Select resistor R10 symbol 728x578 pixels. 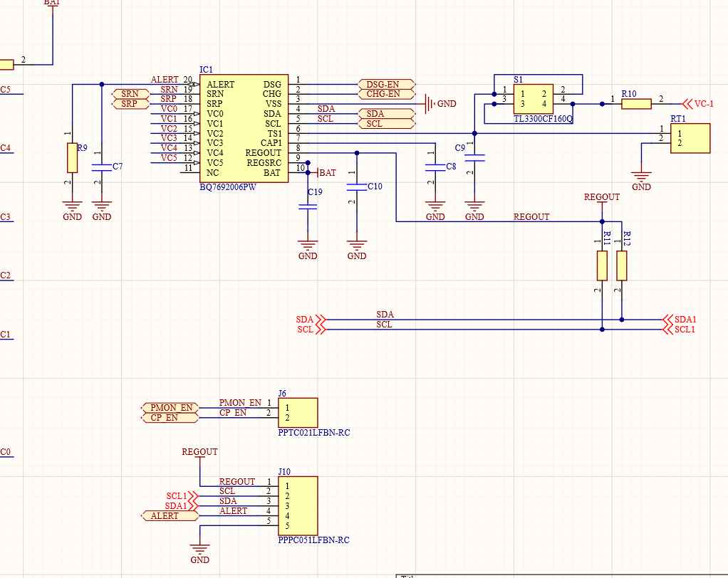pos(636,104)
